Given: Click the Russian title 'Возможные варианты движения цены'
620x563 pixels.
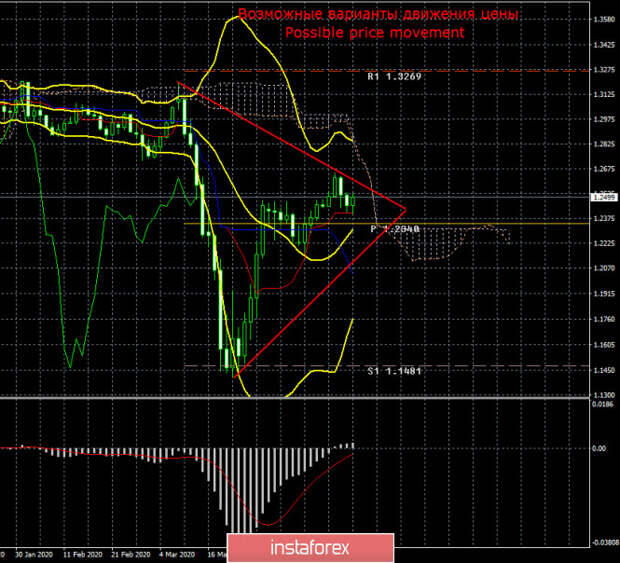Looking at the screenshot, I should [x=378, y=14].
